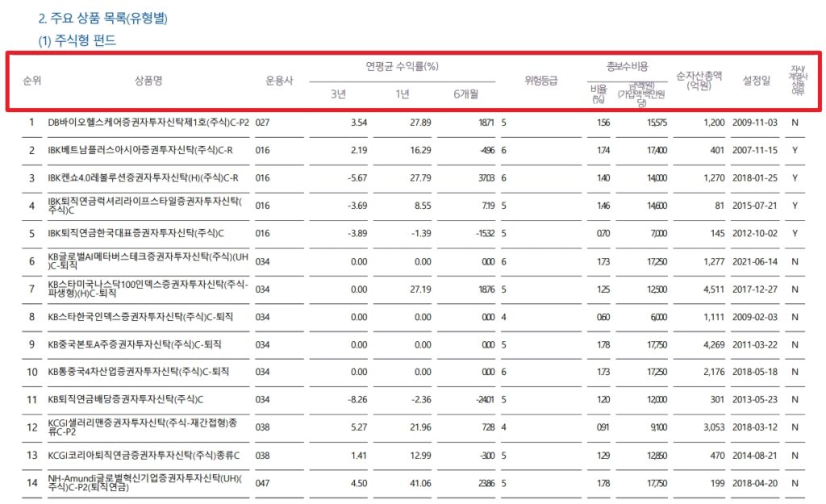Click the '순위' column header
The height and width of the screenshot is (504, 826).
pyautogui.click(x=32, y=81)
